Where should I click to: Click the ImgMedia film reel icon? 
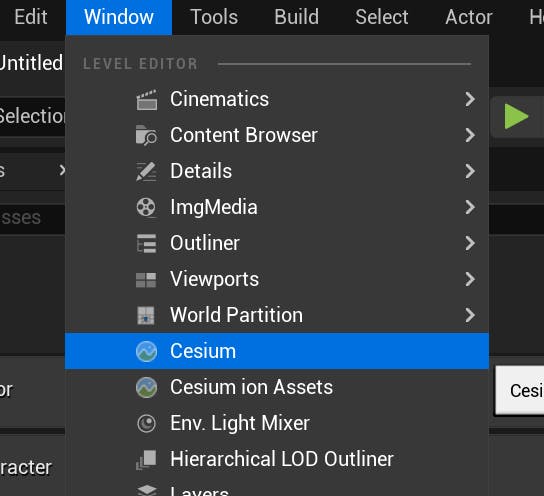coord(146,207)
